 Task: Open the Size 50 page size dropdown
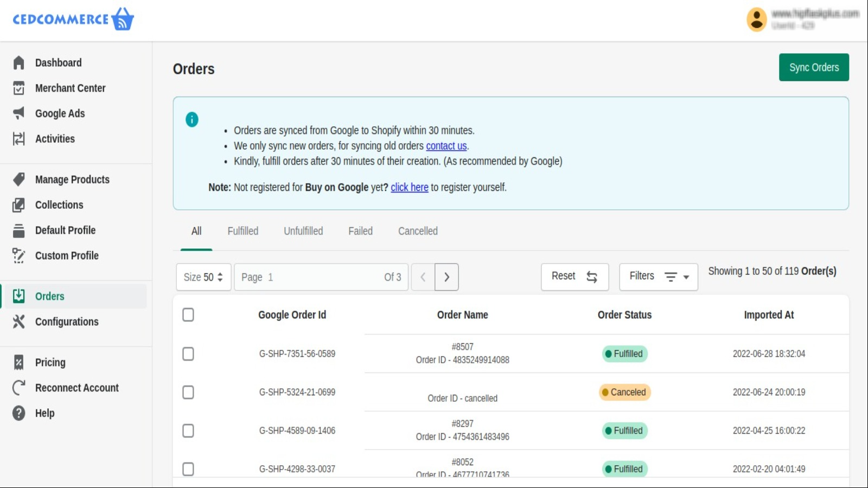(203, 277)
